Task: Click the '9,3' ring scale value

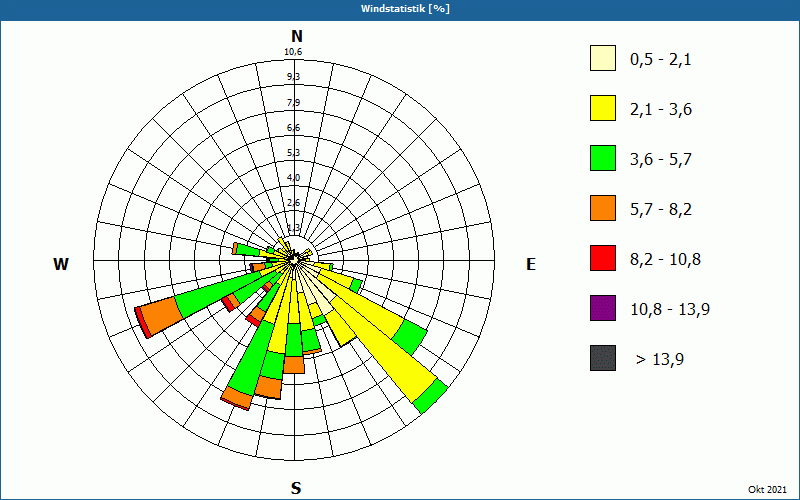Action: point(293,77)
